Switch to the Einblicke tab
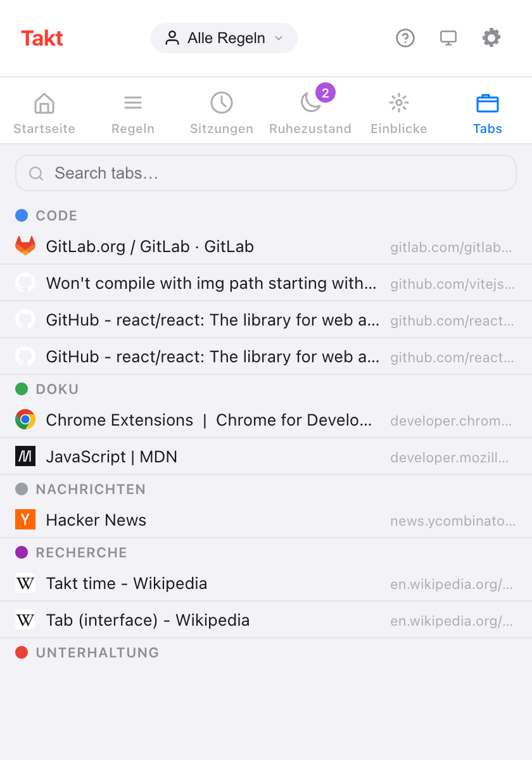The width and height of the screenshot is (532, 760). (x=399, y=113)
